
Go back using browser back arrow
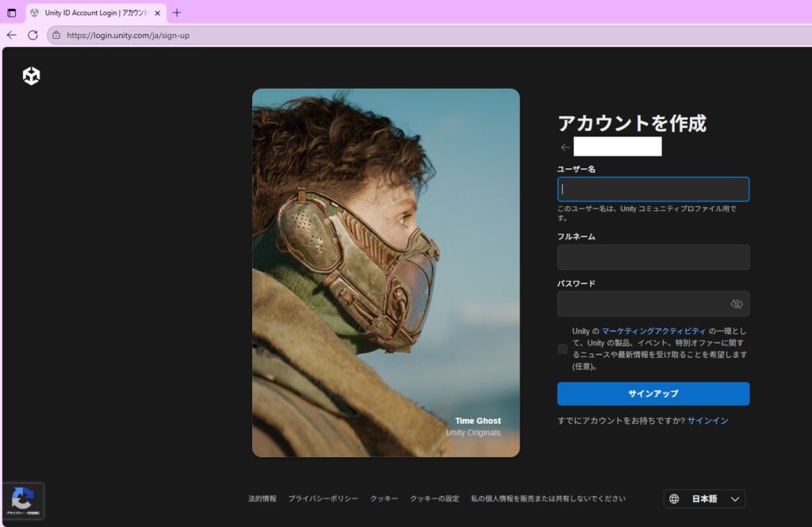pos(12,35)
